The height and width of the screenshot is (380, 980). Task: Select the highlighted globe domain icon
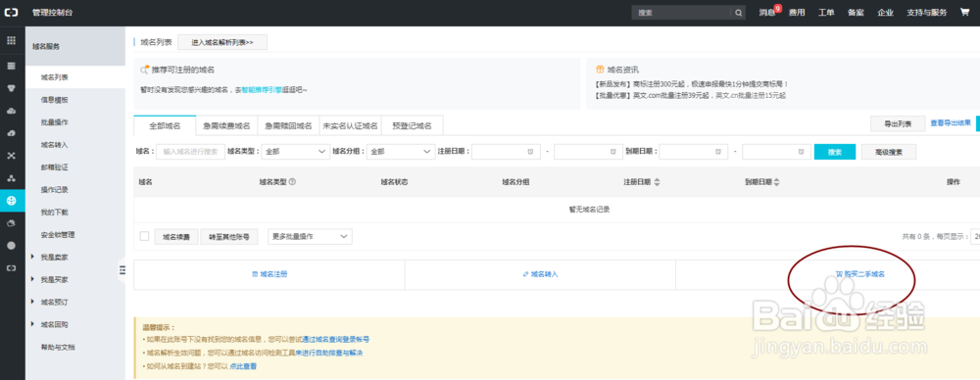tap(11, 201)
